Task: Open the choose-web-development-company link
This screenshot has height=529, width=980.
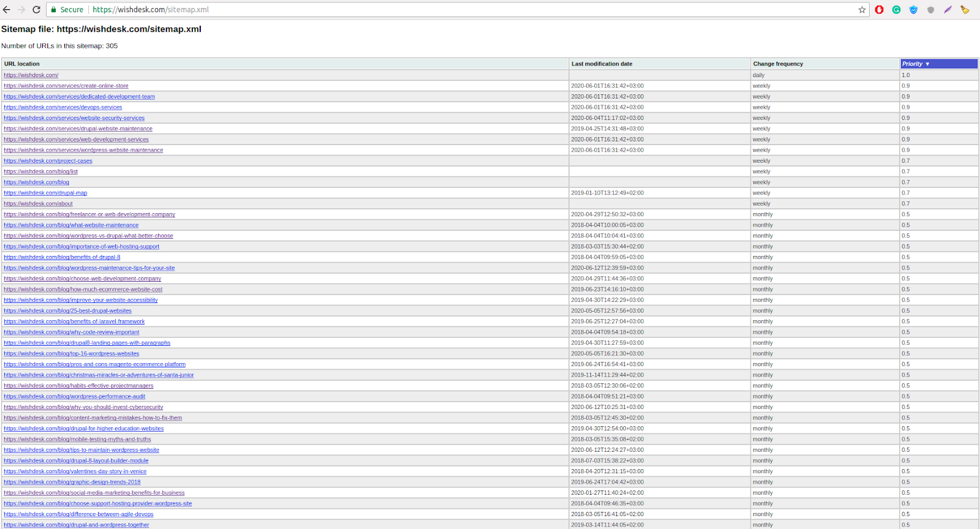Action: coord(83,279)
